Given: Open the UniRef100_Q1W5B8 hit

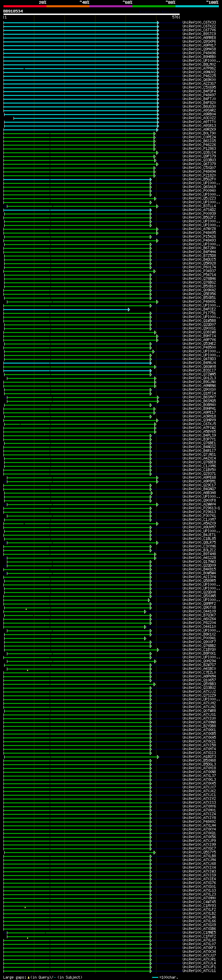Looking at the screenshot, I should (x=199, y=320).
